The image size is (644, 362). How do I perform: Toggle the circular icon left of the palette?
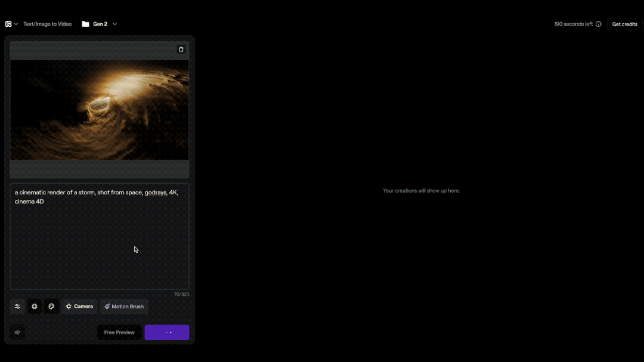coord(35,307)
